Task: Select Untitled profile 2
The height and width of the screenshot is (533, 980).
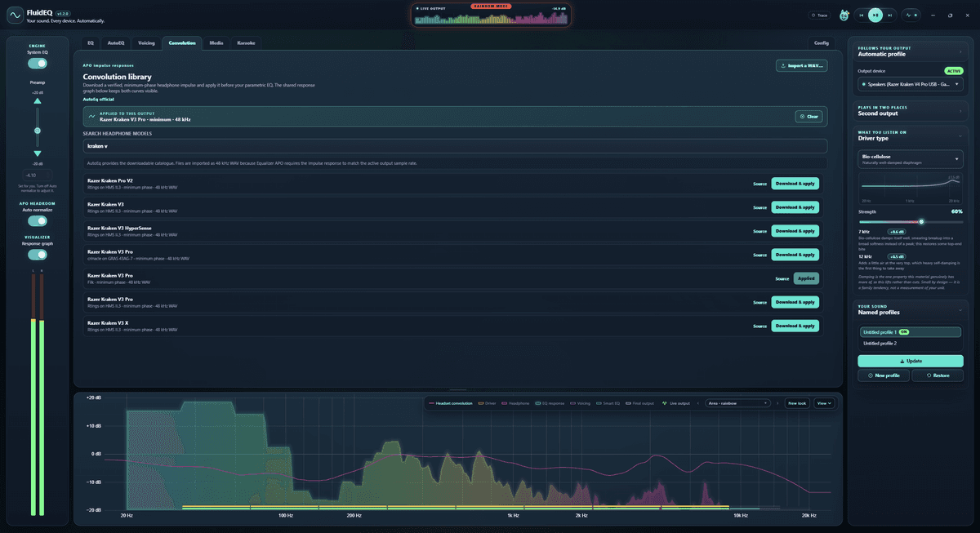Action: pyautogui.click(x=911, y=344)
